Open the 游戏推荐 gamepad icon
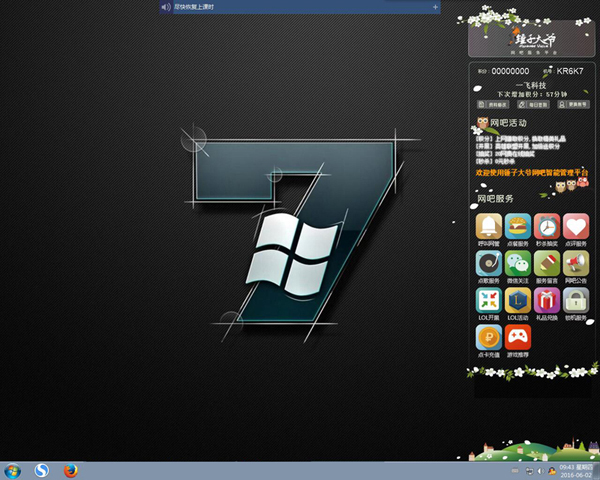Image resolution: width=600 pixels, height=480 pixels. click(518, 337)
